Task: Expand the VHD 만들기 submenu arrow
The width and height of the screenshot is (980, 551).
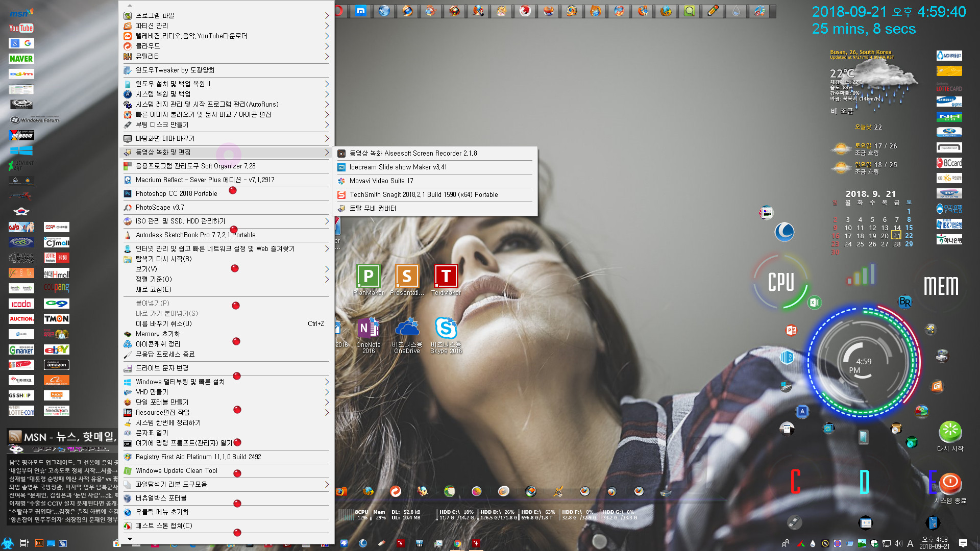Action: [327, 392]
